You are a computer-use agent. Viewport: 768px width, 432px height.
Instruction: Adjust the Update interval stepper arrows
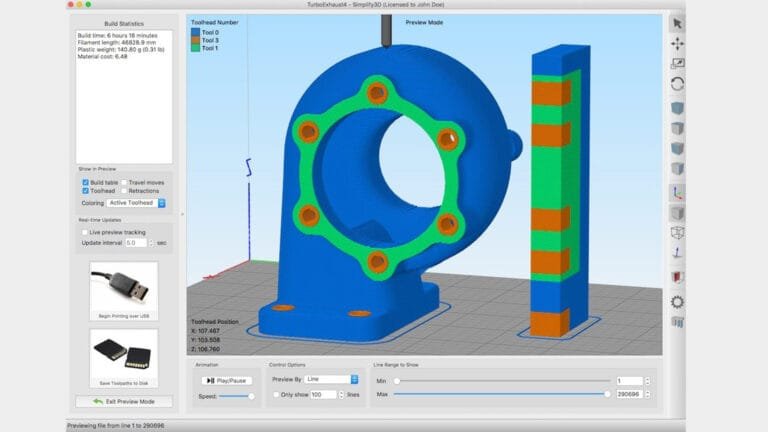(151, 243)
